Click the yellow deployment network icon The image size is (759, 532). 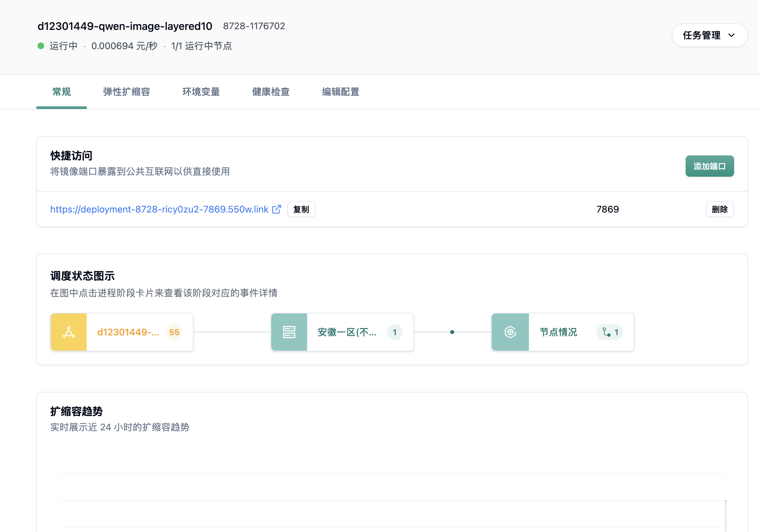point(69,332)
